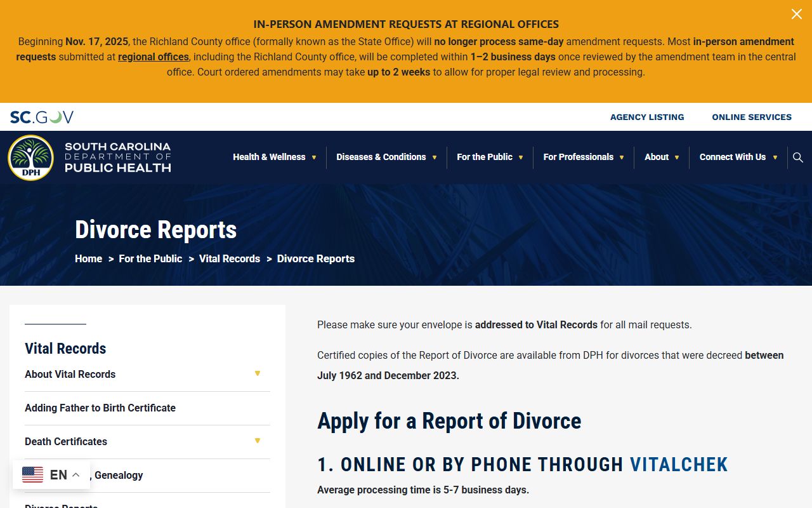
Task: Go to Home breadcrumb
Action: click(x=88, y=258)
